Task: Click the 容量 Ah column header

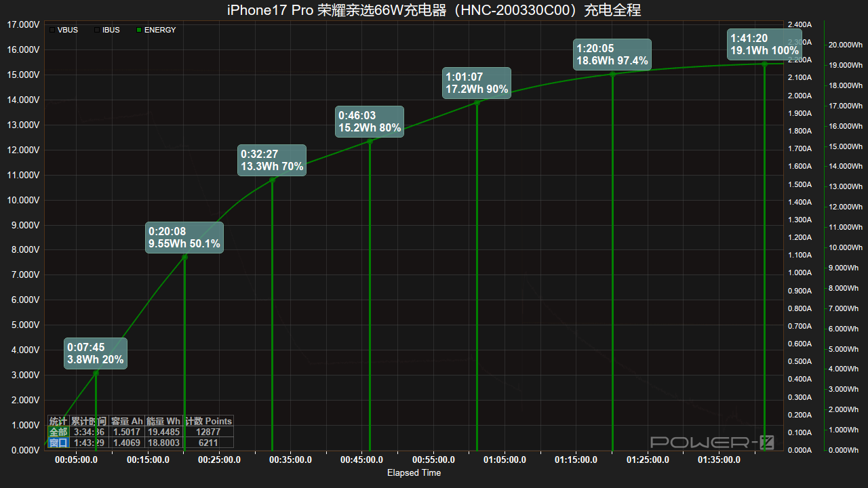Action: click(x=127, y=421)
